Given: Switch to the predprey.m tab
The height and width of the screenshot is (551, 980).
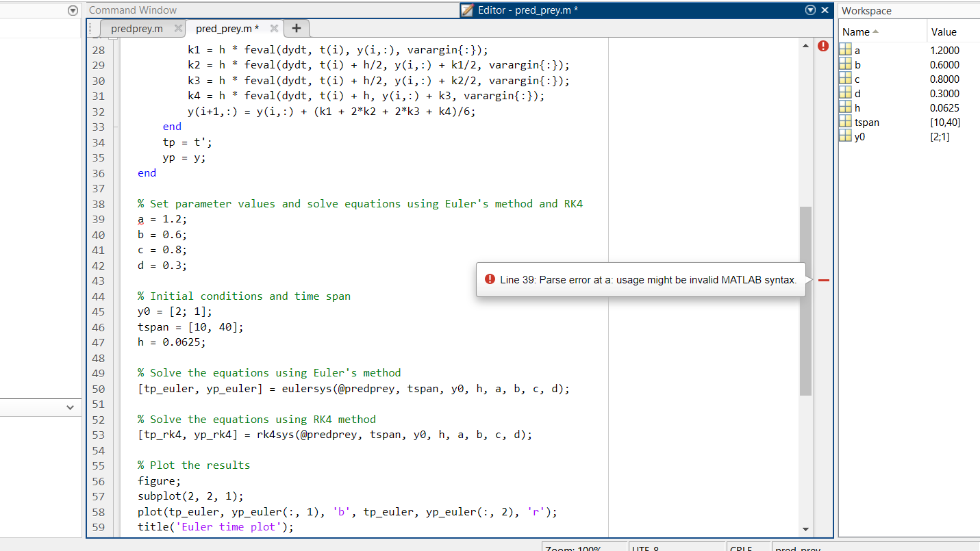Looking at the screenshot, I should [x=137, y=29].
